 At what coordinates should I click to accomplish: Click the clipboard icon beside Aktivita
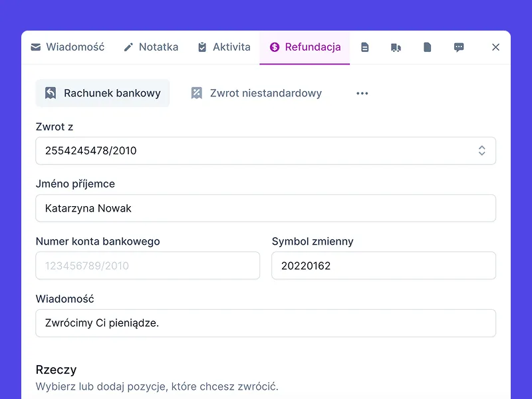pyautogui.click(x=201, y=47)
